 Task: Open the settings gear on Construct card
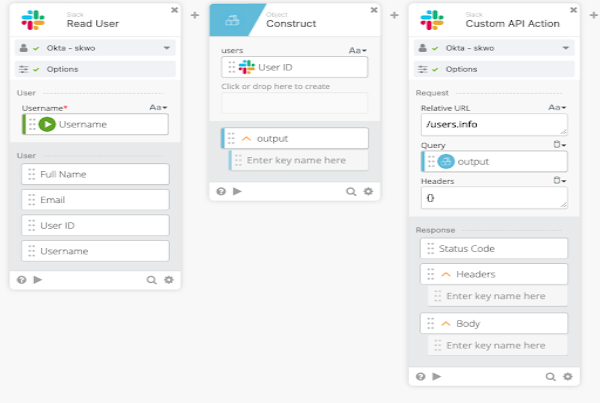368,191
